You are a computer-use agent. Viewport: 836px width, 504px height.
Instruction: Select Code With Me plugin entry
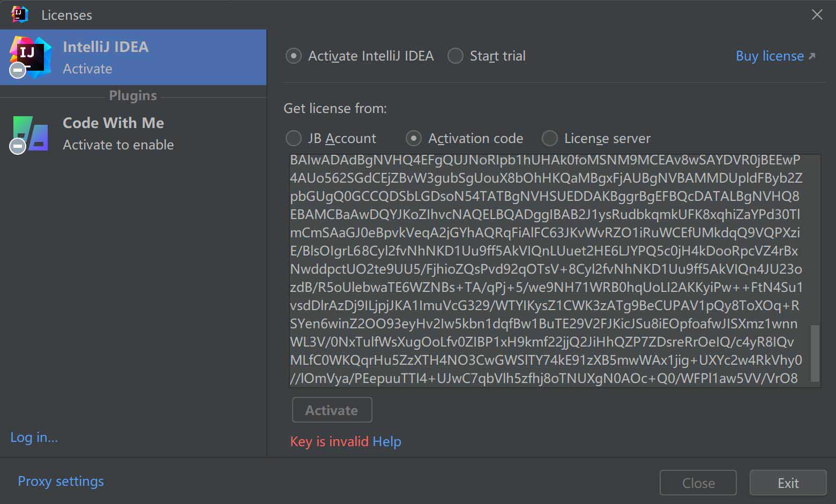point(133,134)
